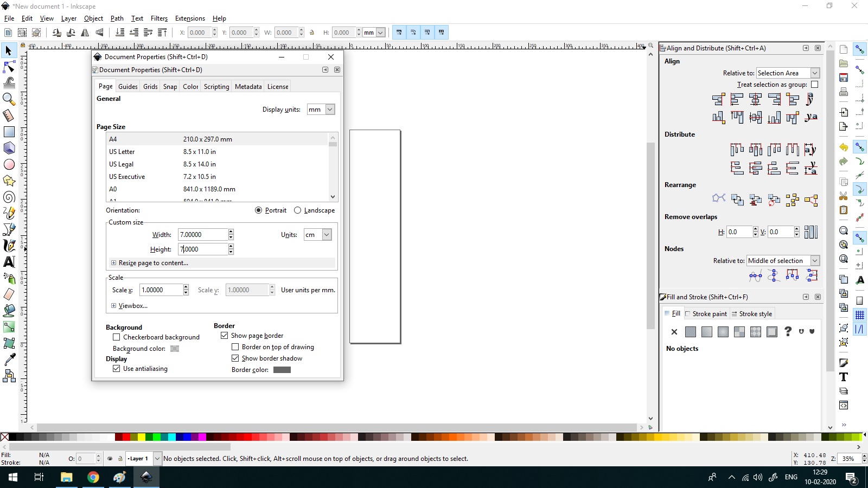The height and width of the screenshot is (488, 868).
Task: Open Nodes Relative to dropdown
Action: coord(783,261)
